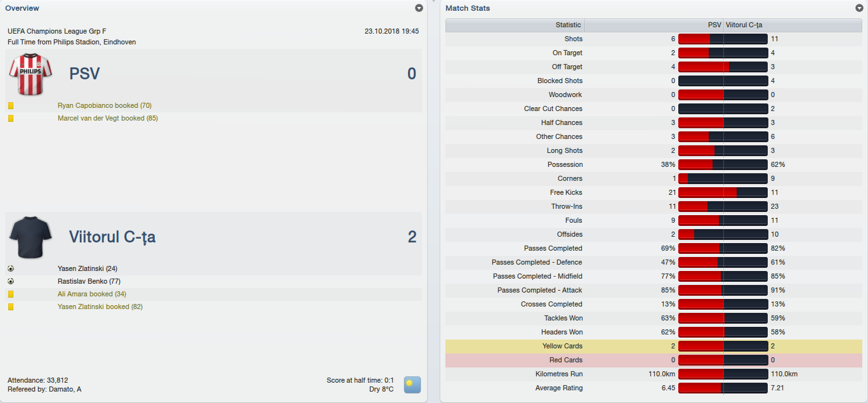Select the Red Cards stat row
Screen dimensions: 868x403
654,360
